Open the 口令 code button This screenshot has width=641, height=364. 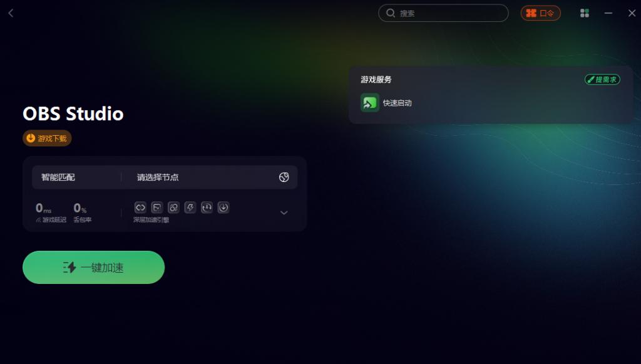click(x=540, y=13)
